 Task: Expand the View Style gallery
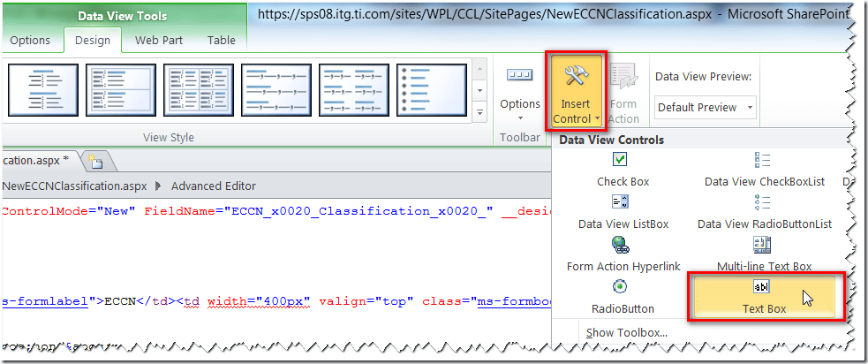coord(479,113)
